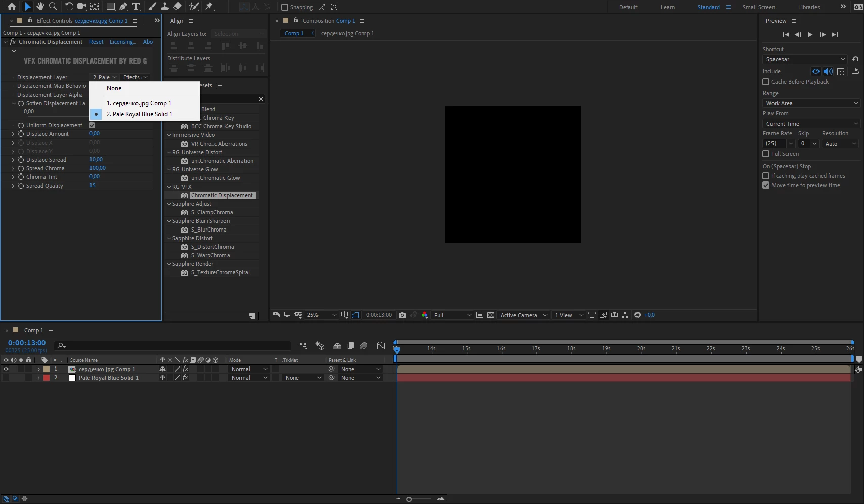Open the Licensing link

click(x=123, y=42)
